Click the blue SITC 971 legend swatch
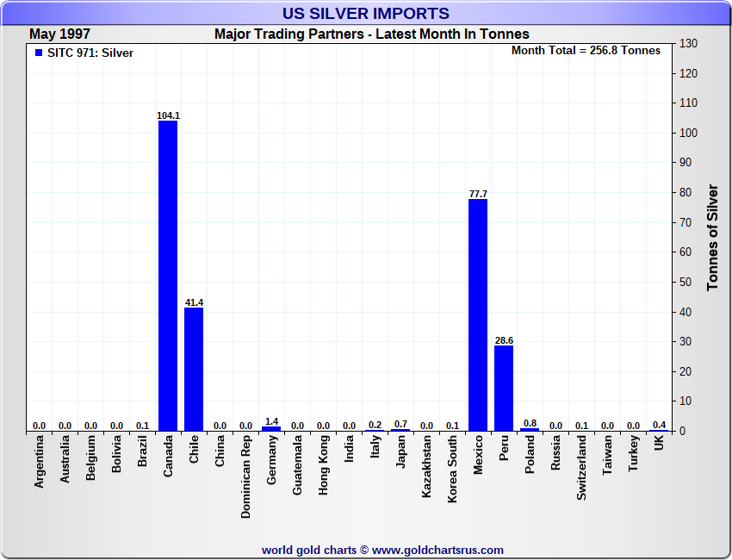732x560 pixels. [39, 53]
